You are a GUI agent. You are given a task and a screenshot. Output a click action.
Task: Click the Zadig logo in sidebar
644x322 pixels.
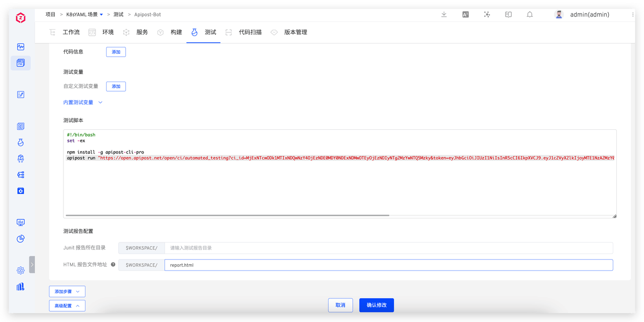[21, 18]
